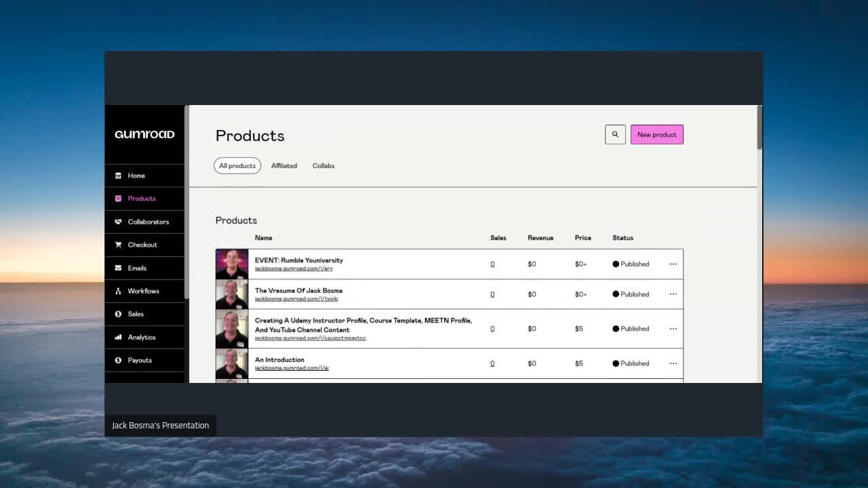Click the Analytics bar chart icon
The height and width of the screenshot is (488, 868).
point(118,337)
